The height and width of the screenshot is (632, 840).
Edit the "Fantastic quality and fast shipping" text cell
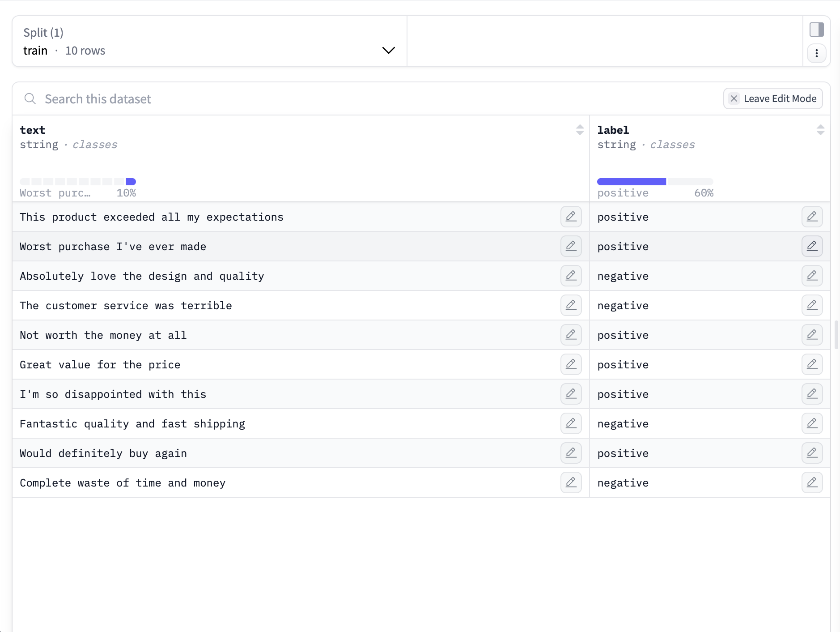coord(571,423)
